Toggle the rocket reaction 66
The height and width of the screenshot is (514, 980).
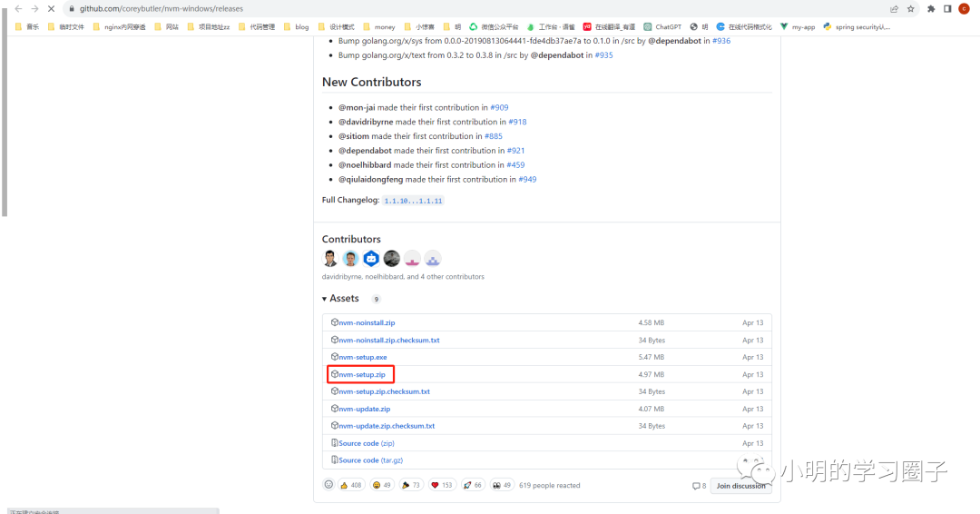(473, 485)
